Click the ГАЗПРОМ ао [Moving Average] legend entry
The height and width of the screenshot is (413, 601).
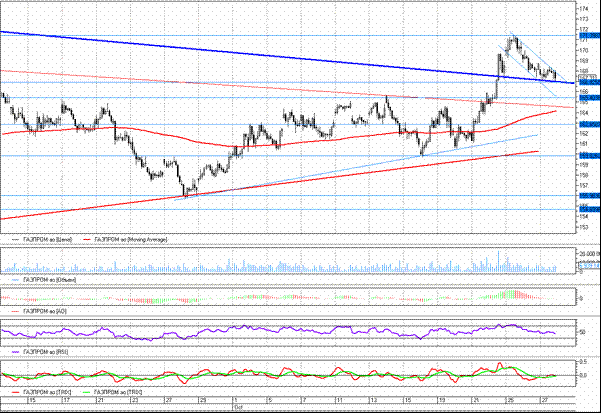click(125, 239)
